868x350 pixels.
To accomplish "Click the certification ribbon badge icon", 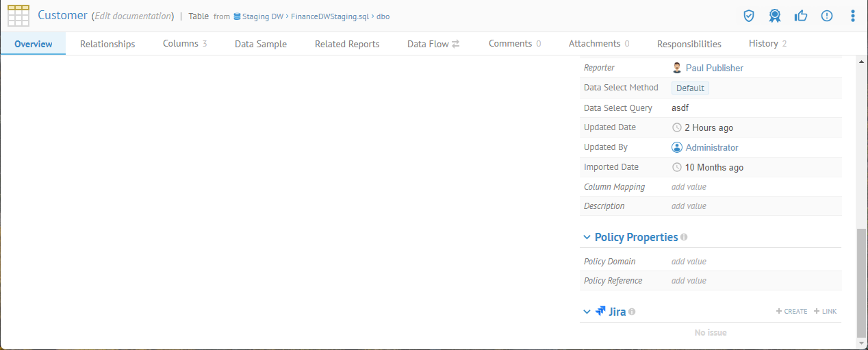I will coord(774,16).
